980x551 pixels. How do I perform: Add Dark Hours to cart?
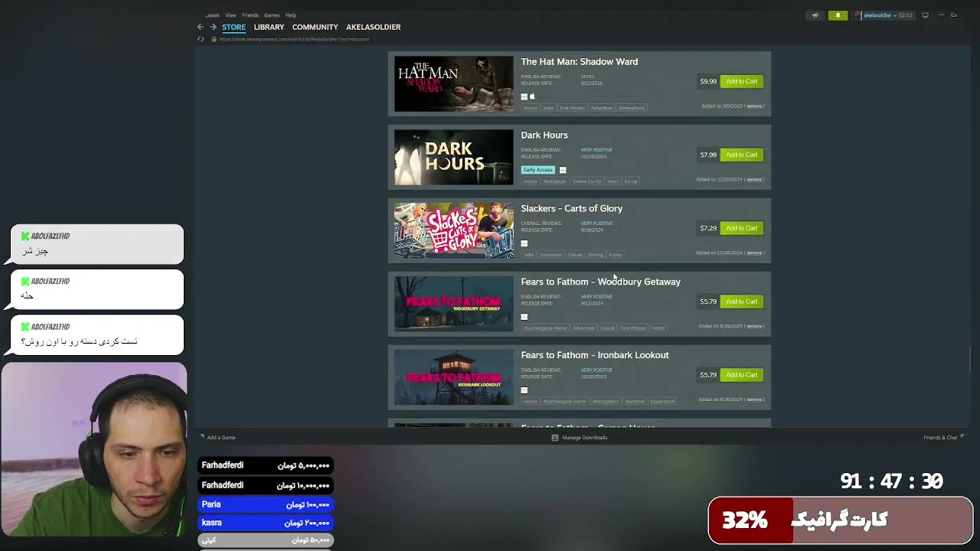(741, 155)
